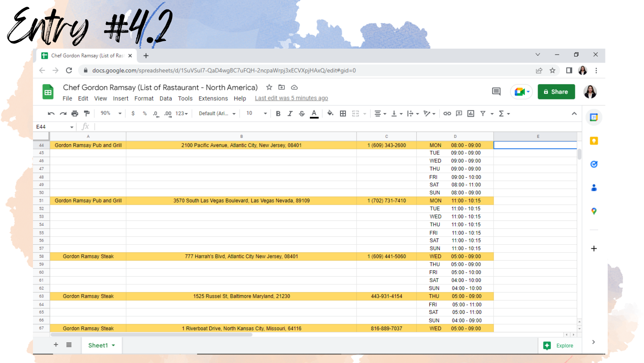Insert a comment from the toolbar

click(459, 114)
